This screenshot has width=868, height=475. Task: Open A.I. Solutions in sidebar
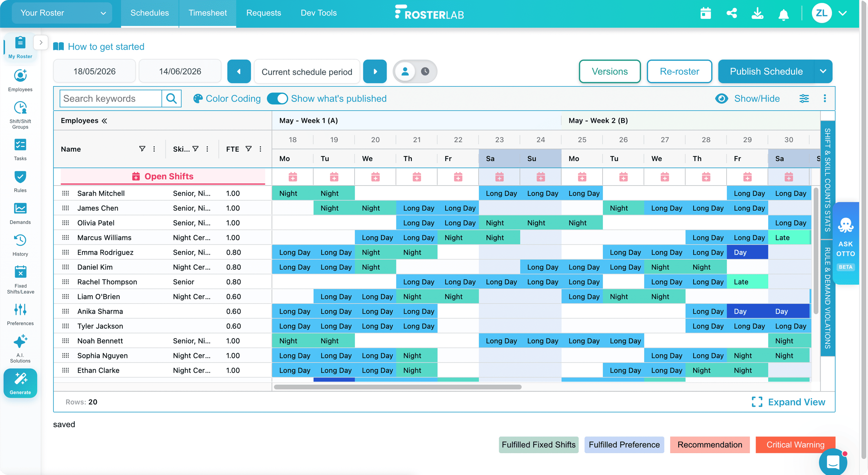[x=20, y=348]
